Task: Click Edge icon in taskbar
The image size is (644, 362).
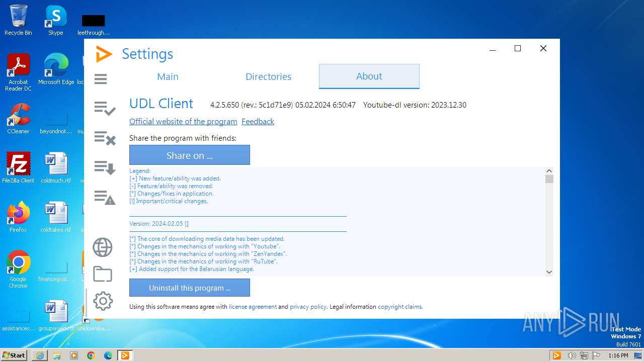Action: pyautogui.click(x=108, y=355)
